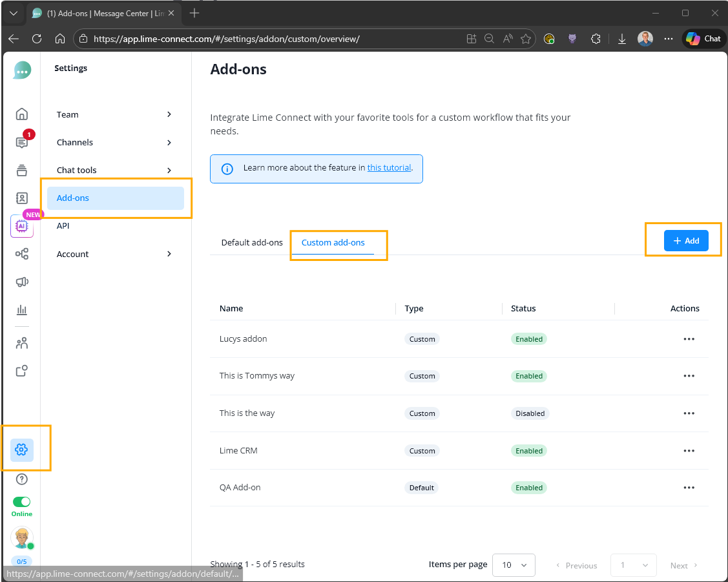Open the Analytics bar chart icon

[x=21, y=310]
